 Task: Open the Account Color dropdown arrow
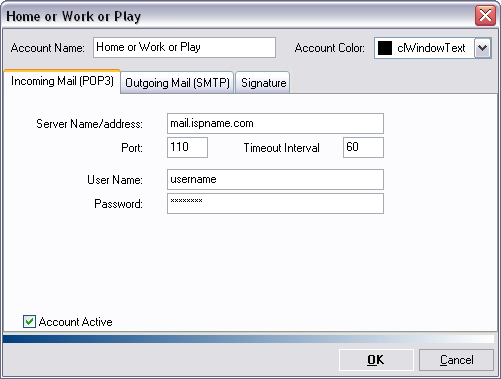[483, 48]
